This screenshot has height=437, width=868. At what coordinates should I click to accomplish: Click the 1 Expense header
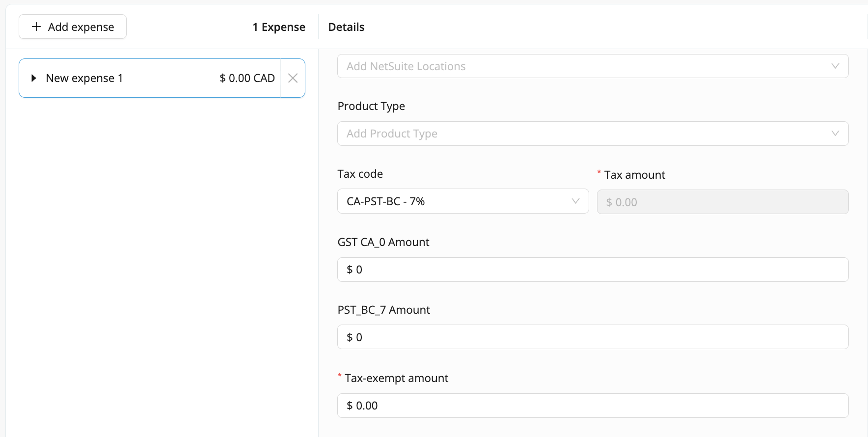279,27
